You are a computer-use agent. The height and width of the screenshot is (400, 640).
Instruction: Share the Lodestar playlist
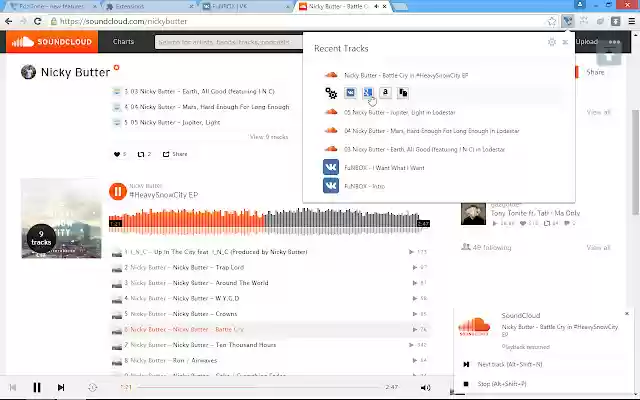pyautogui.click(x=175, y=154)
